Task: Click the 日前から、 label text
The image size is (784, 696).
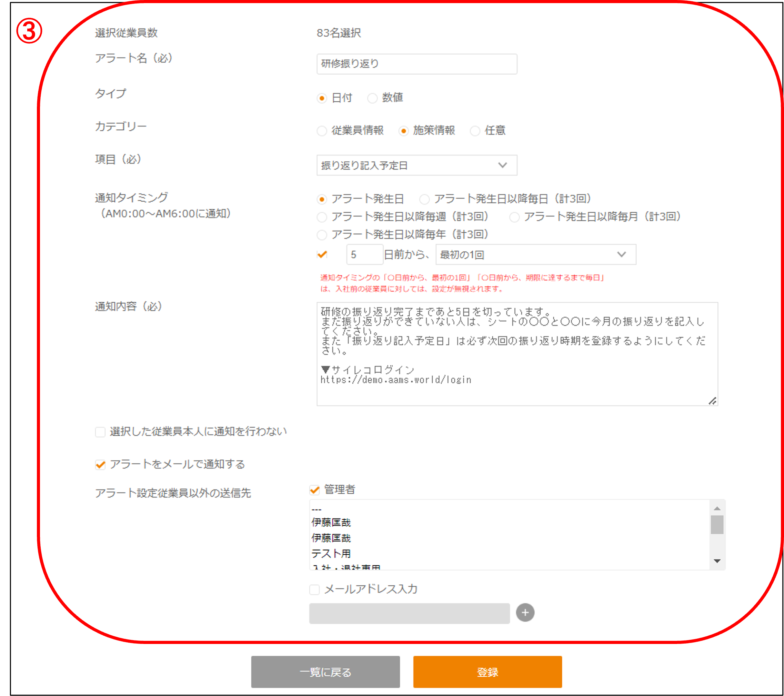Action: pos(406,254)
